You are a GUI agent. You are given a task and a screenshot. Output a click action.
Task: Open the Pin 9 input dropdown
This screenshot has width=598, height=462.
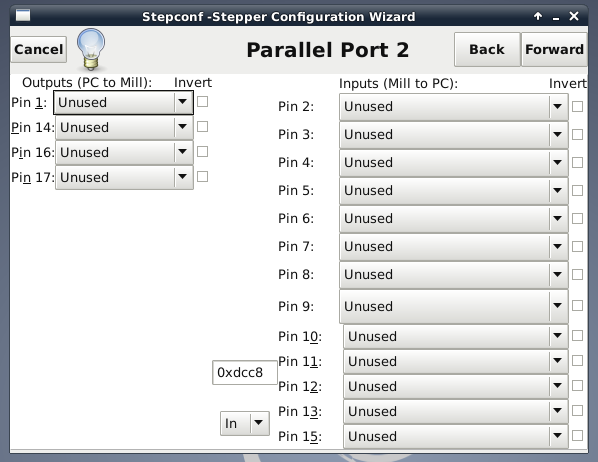click(x=454, y=306)
